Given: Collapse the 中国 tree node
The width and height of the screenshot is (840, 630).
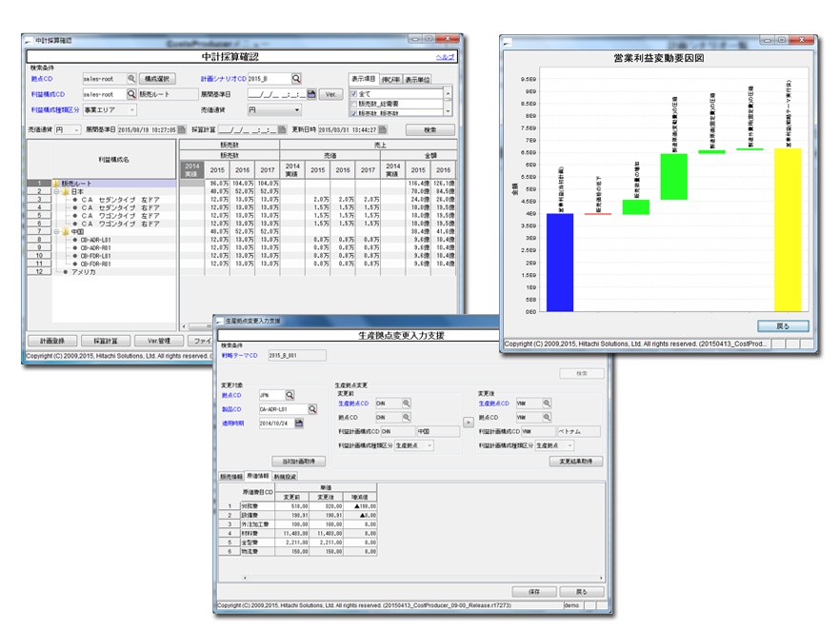Looking at the screenshot, I should 57,232.
